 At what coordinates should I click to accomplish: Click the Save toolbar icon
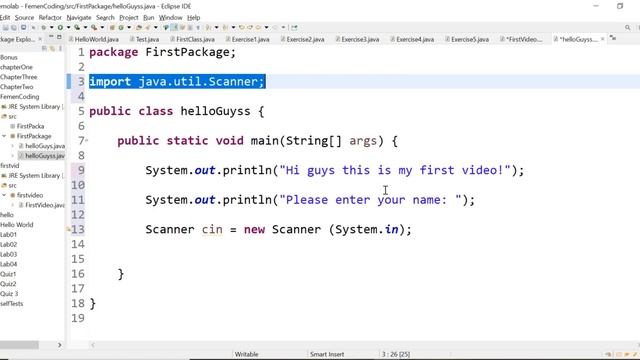6,27
